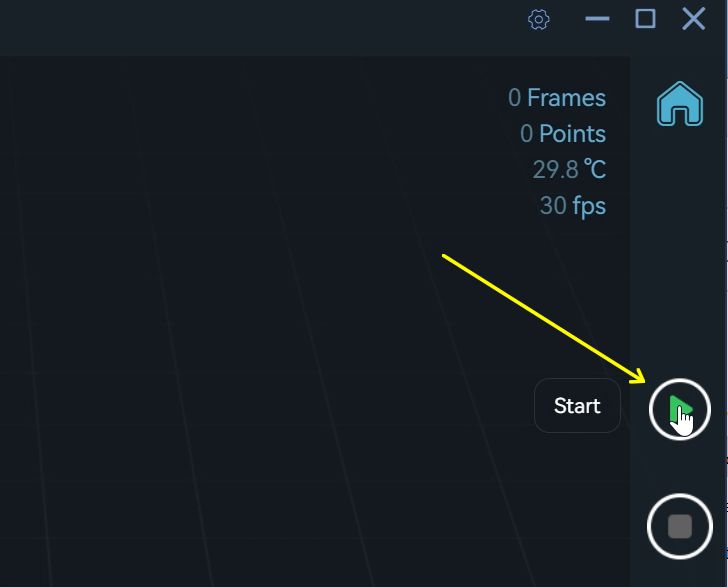Click the cog icon beside minimize button
The width and height of the screenshot is (728, 587).
pos(539,20)
